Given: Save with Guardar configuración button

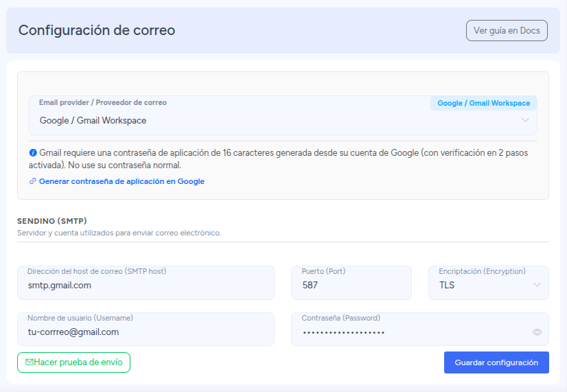Looking at the screenshot, I should point(496,362).
